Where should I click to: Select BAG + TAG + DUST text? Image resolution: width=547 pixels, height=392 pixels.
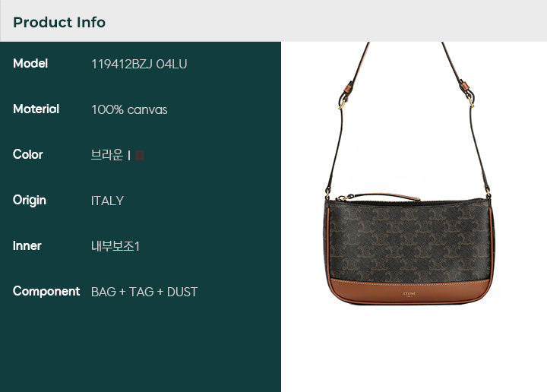[144, 292]
